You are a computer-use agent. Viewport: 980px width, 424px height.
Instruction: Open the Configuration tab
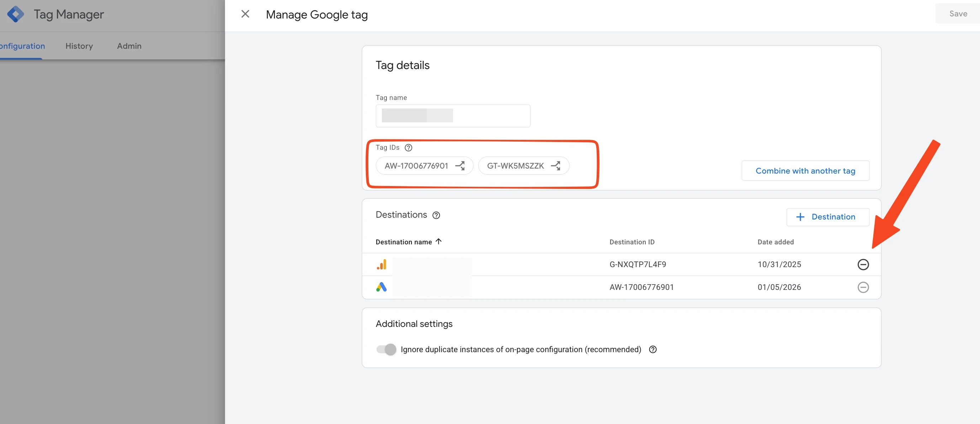(22, 46)
